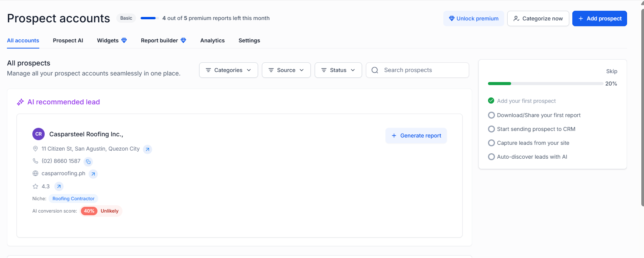
Task: Open the Prospect AI tab
Action: [x=68, y=40]
